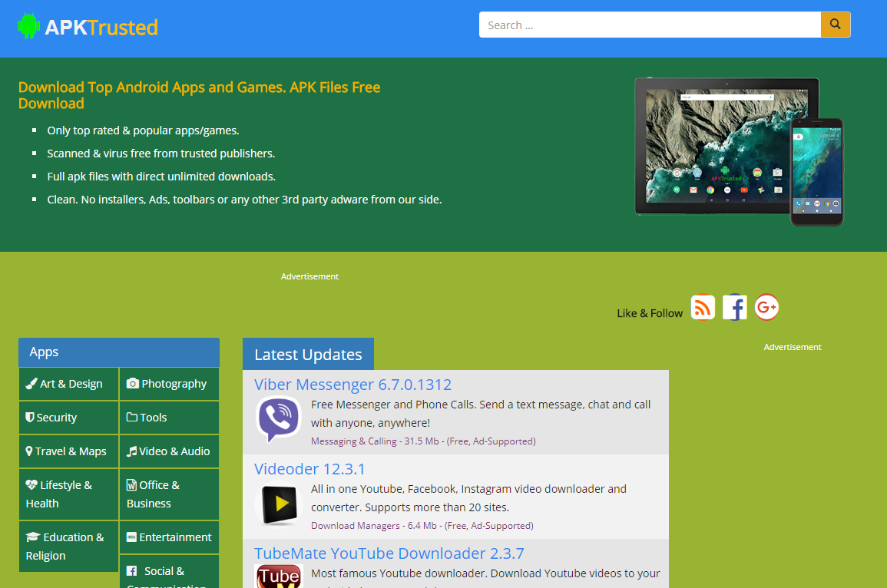The image size is (887, 588).
Task: Click the search magnifier button
Action: coord(835,25)
